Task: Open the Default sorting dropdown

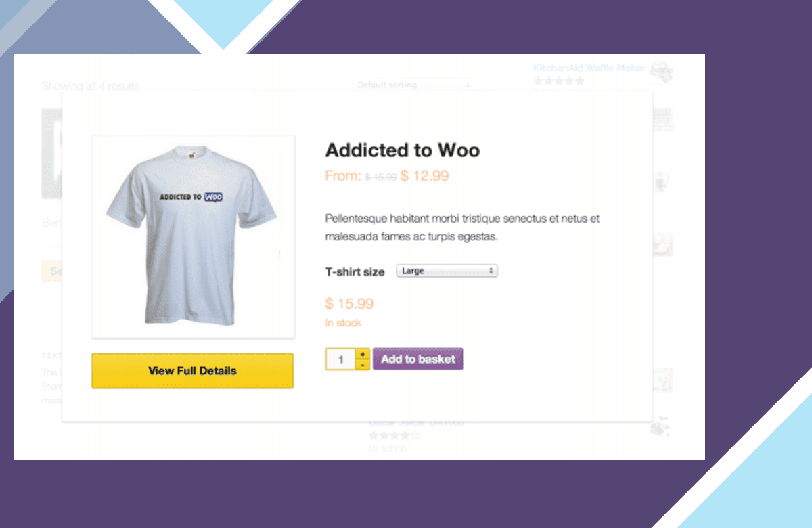Action: [413, 85]
